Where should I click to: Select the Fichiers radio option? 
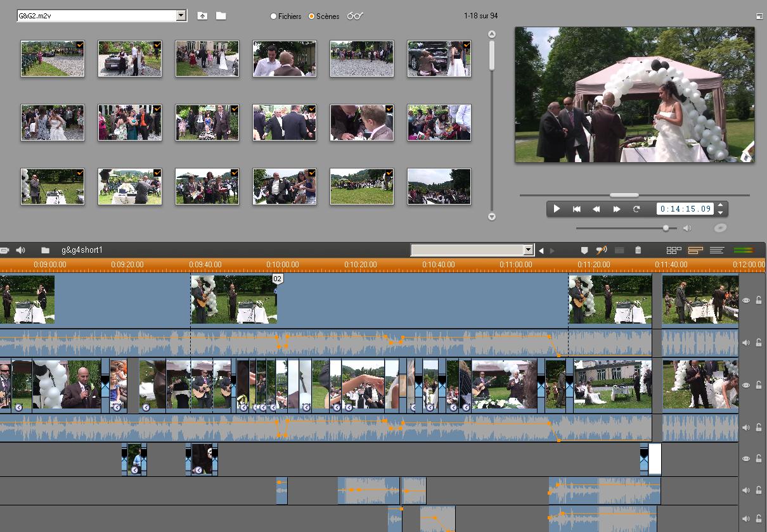[274, 16]
